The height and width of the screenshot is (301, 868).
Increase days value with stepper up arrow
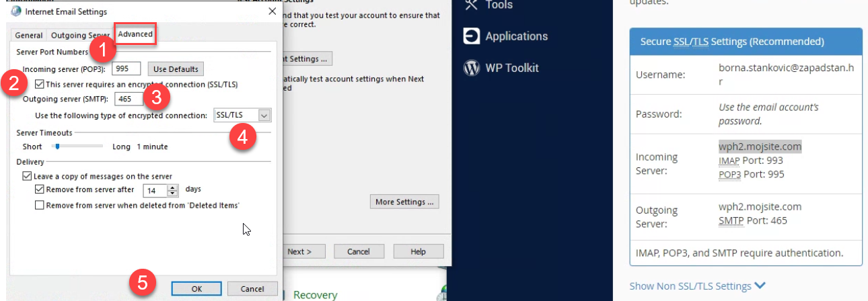pos(173,187)
